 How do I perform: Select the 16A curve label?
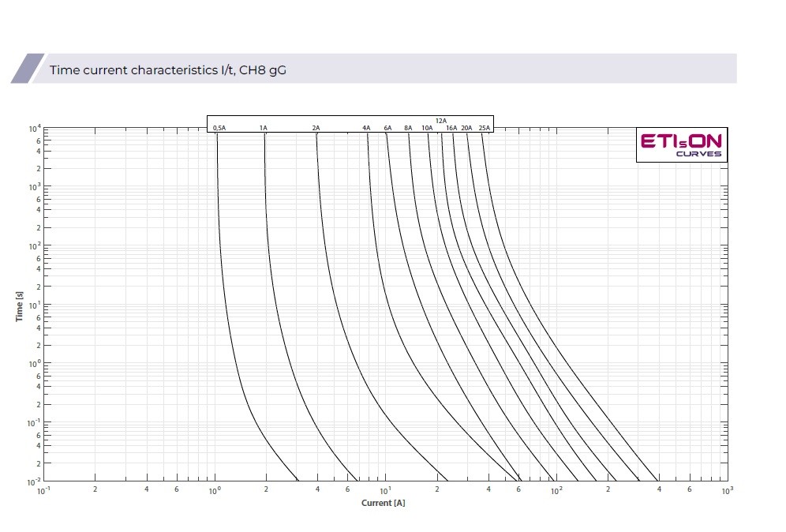[x=451, y=128]
